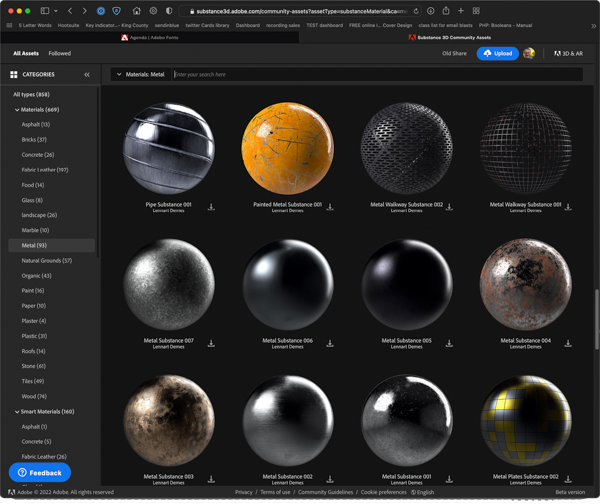This screenshot has height=504, width=600.
Task: Select Concrete (26) category
Action: coord(38,155)
